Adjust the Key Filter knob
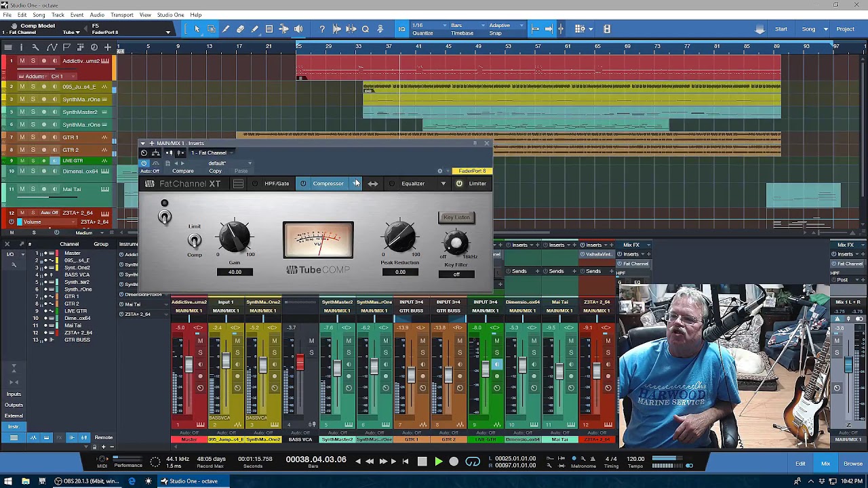Viewport: 868px width, 488px height. click(456, 243)
